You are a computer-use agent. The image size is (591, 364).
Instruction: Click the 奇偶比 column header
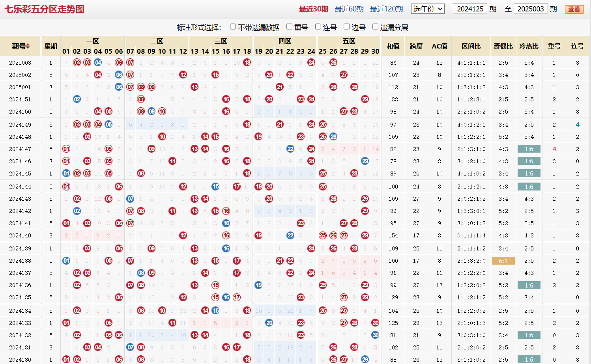[503, 46]
